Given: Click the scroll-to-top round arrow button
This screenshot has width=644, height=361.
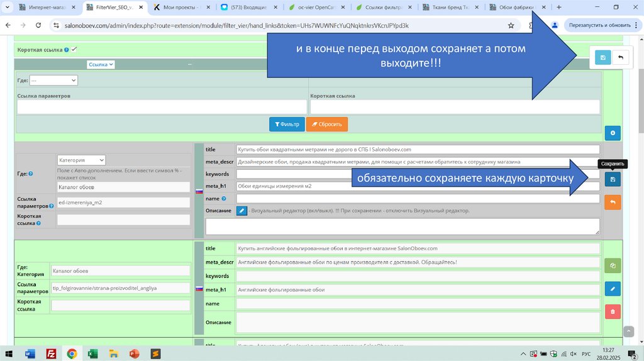Looking at the screenshot, I should [629, 331].
